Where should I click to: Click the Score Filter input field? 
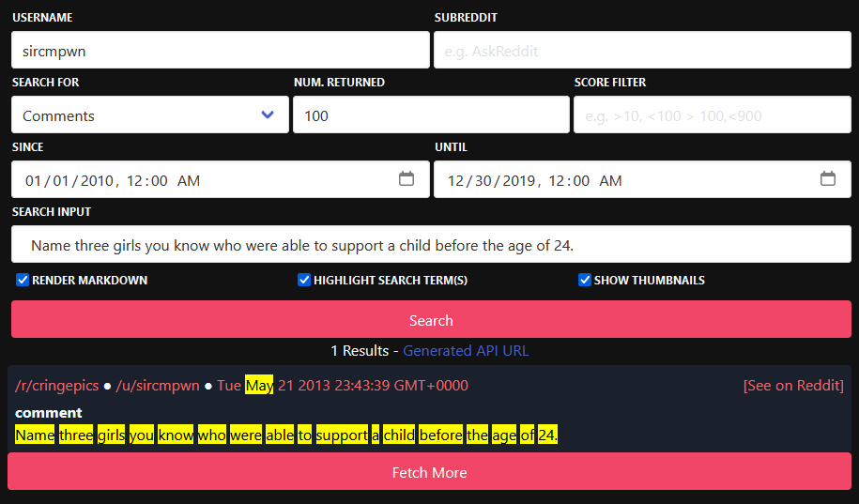(713, 115)
